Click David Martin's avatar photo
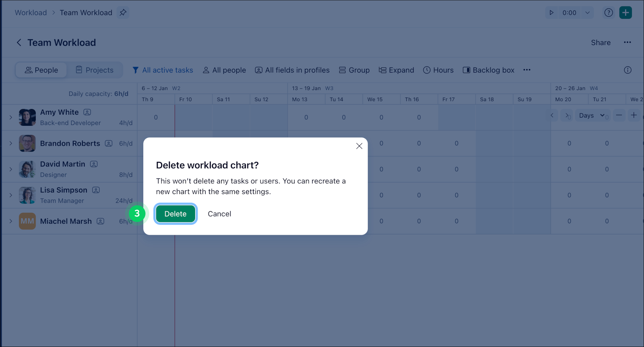Viewport: 644px width, 347px height. point(27,169)
